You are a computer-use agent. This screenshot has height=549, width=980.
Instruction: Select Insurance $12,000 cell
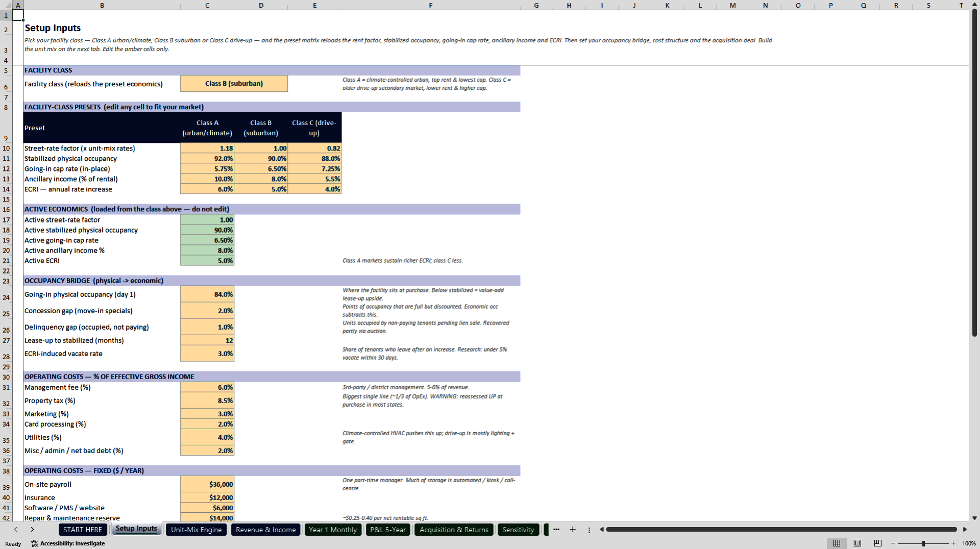coord(207,497)
